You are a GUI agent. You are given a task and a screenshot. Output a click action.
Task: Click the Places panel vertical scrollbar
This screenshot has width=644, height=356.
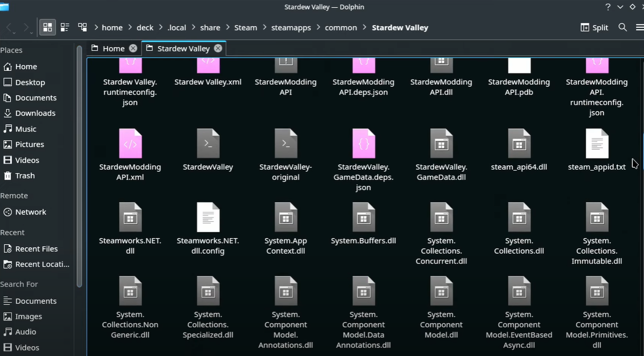pos(79,166)
